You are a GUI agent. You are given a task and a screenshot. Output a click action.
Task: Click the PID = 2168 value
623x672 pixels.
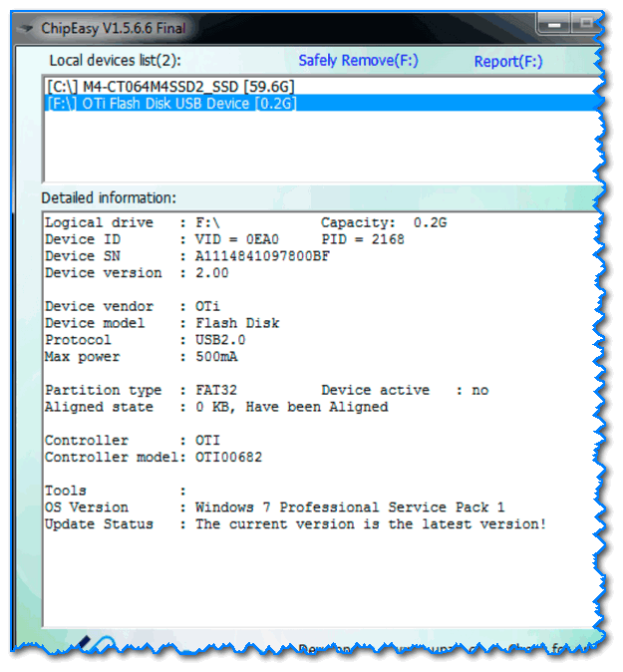[363, 239]
